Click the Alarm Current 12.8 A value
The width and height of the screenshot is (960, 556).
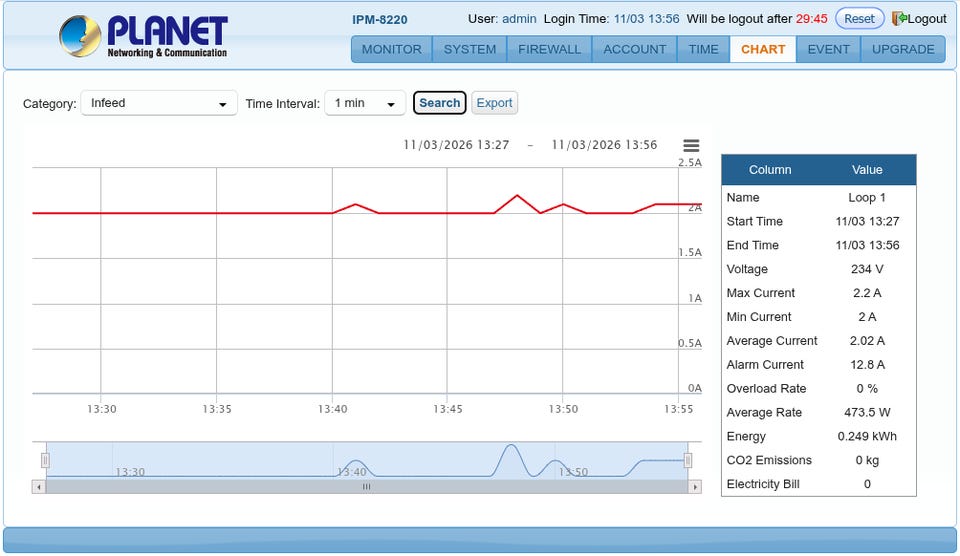click(x=867, y=365)
